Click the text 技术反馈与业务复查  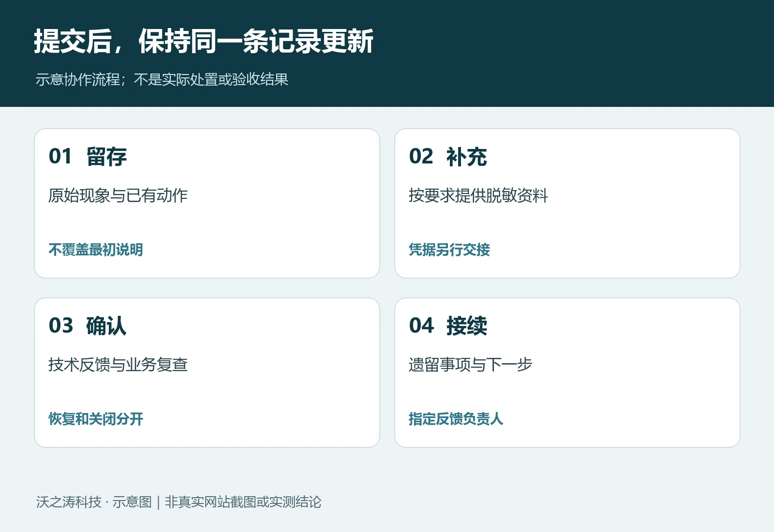pyautogui.click(x=118, y=365)
